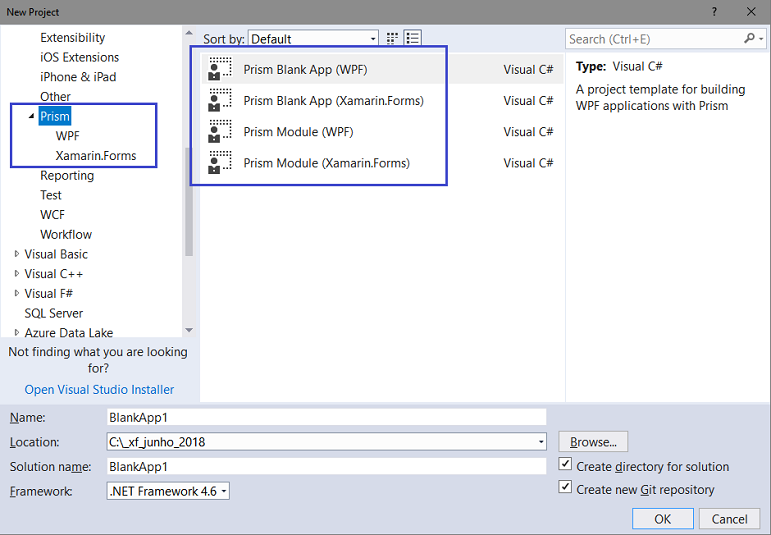Click the category tree scrollbar thumb
The height and width of the screenshot is (535, 771).
[189, 202]
